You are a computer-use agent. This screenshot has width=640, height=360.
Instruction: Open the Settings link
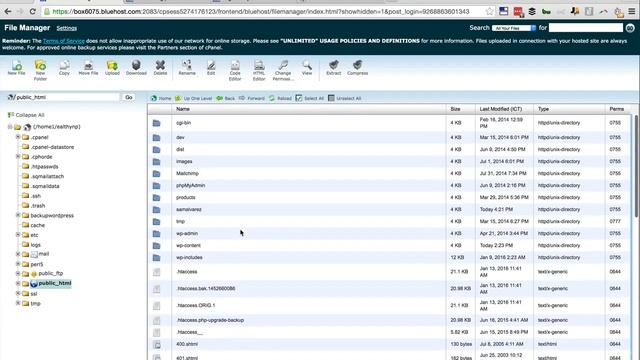67,28
